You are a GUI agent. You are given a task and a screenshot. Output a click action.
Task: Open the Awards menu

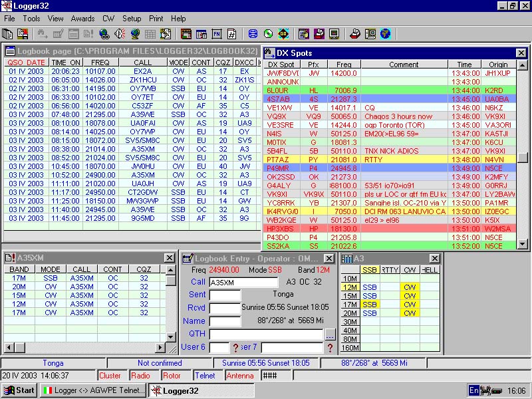coord(82,19)
